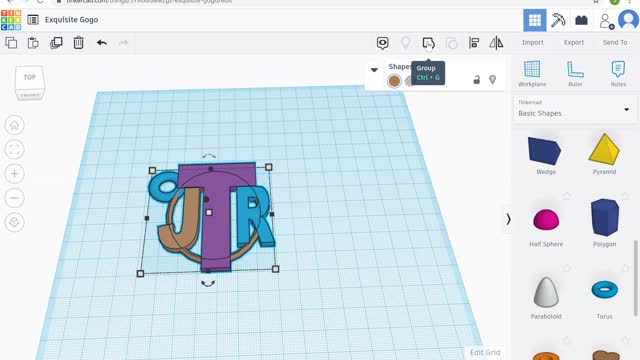Collapse the shapes panel chevron
Viewport: 640px width, 360px height.
(x=508, y=220)
